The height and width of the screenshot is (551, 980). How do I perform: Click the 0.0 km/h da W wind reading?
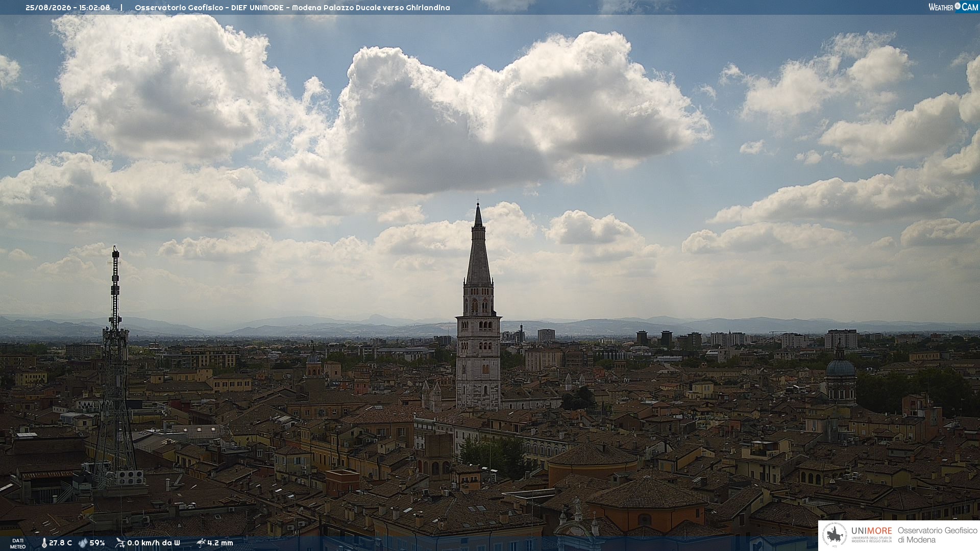[x=154, y=543]
